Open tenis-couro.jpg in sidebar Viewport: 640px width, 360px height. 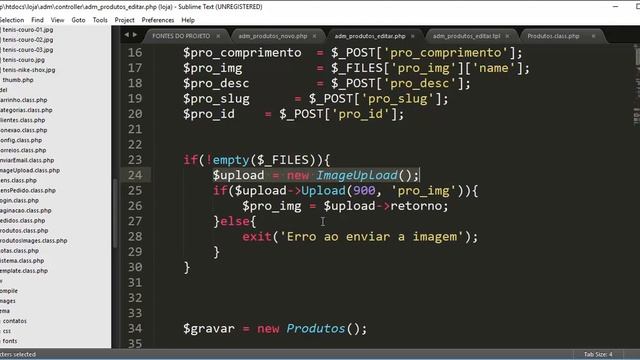[24, 60]
